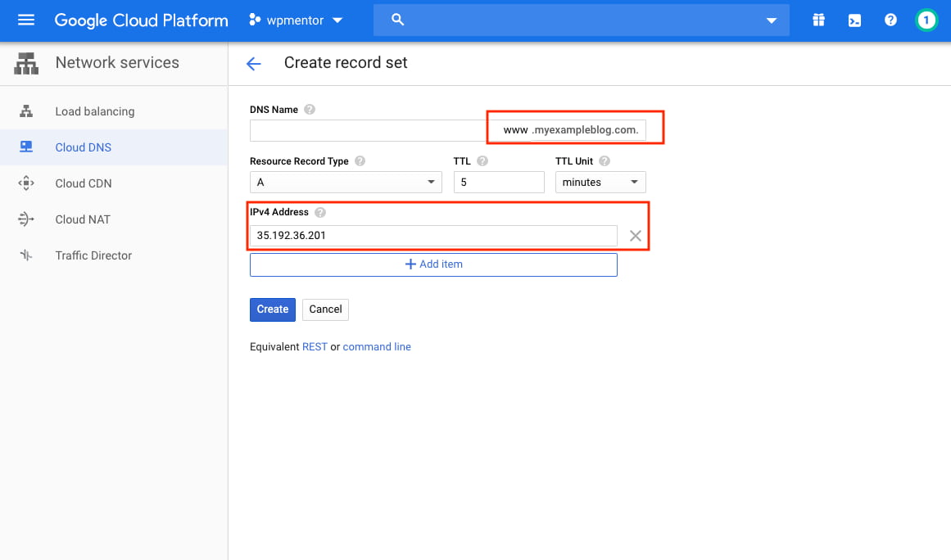Screen dimensions: 951x560
Task: Open the help question mark menu
Action: point(890,20)
